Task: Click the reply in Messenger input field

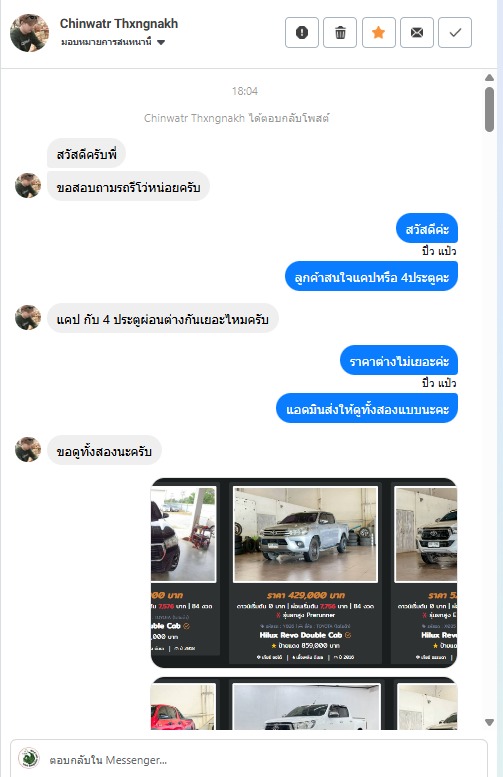Action: pos(249,759)
